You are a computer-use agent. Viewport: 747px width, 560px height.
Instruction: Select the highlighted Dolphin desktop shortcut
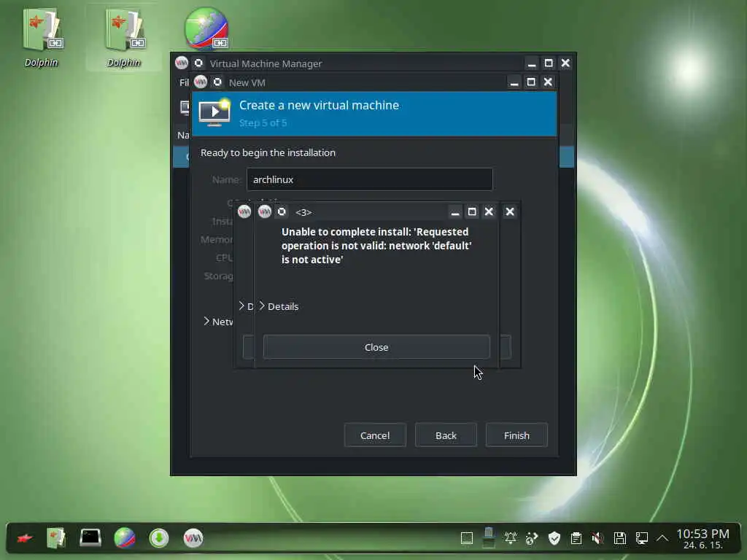(x=124, y=38)
